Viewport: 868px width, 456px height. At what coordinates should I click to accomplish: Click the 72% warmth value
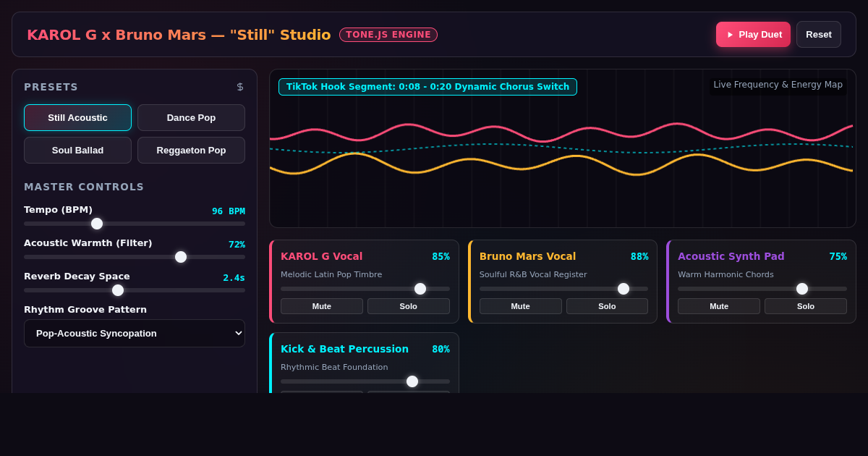[x=237, y=245]
